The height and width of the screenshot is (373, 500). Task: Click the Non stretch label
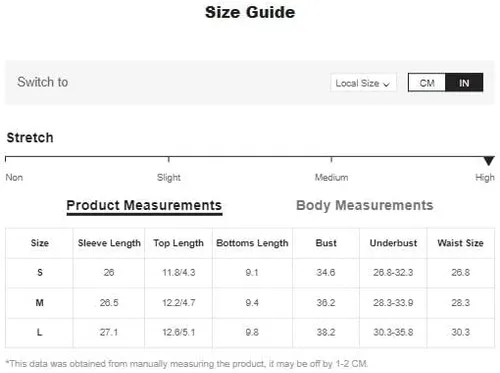coord(14,177)
